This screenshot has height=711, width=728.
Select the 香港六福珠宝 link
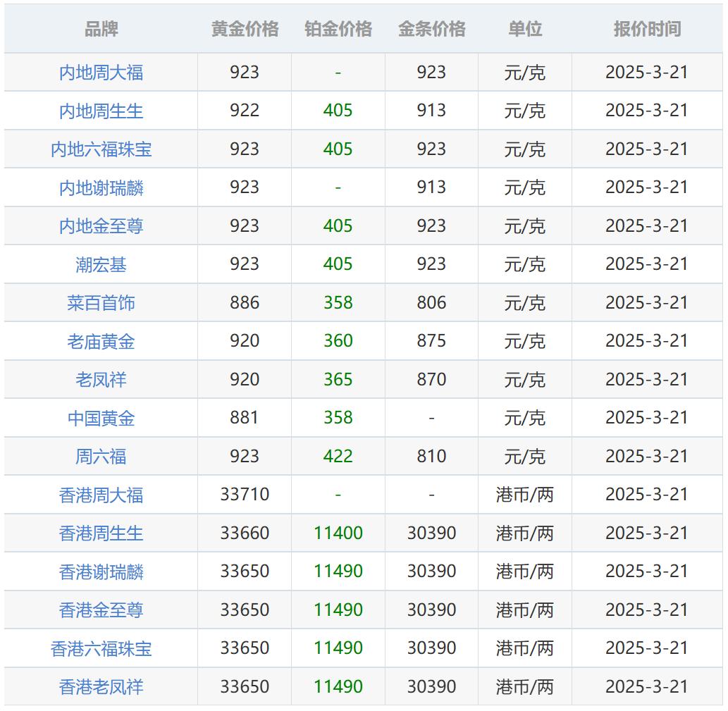pyautogui.click(x=101, y=648)
